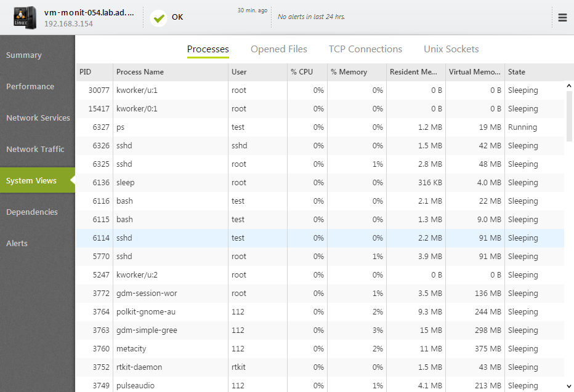The image size is (574, 392).
Task: Select the rtkit-daemon process
Action: click(x=320, y=367)
